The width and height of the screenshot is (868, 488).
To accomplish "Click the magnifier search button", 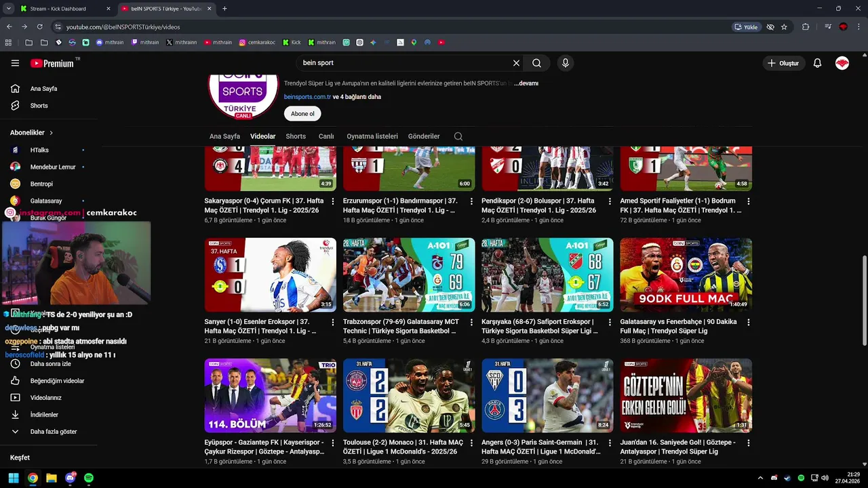I will 536,63.
